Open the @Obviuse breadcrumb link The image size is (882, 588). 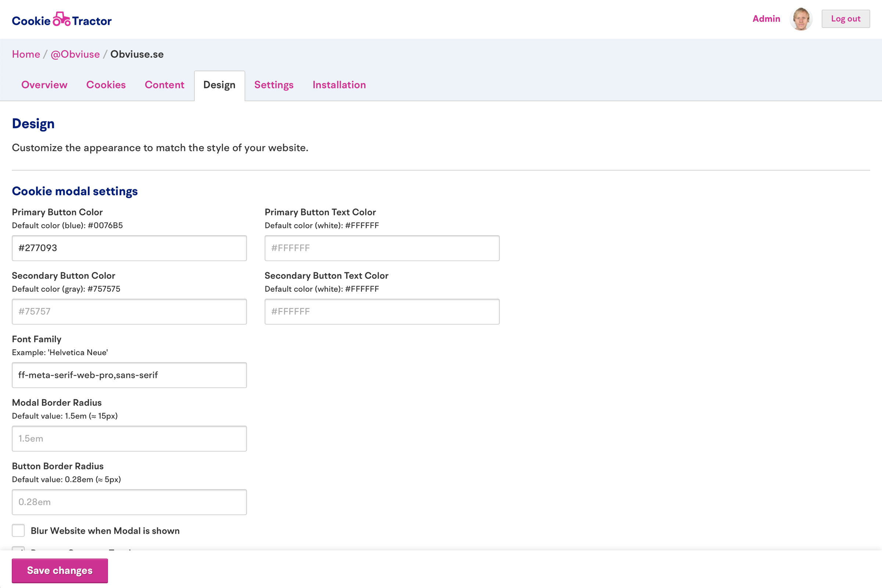point(75,54)
